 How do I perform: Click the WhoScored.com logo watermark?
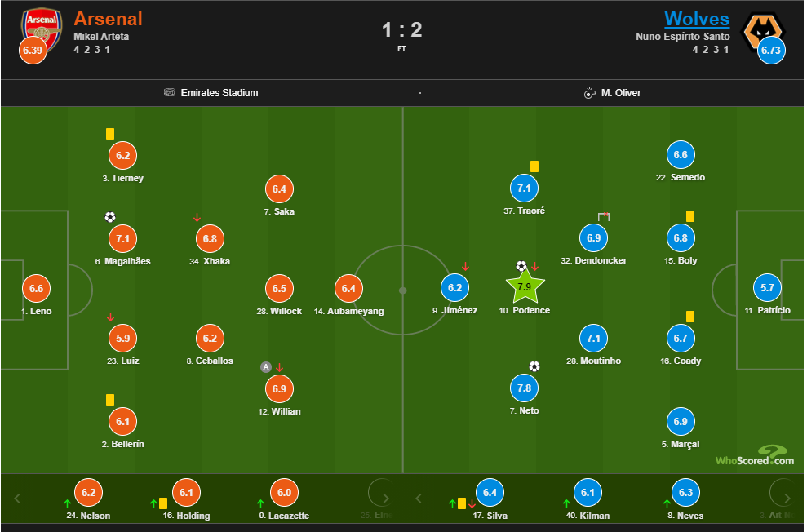click(x=755, y=456)
